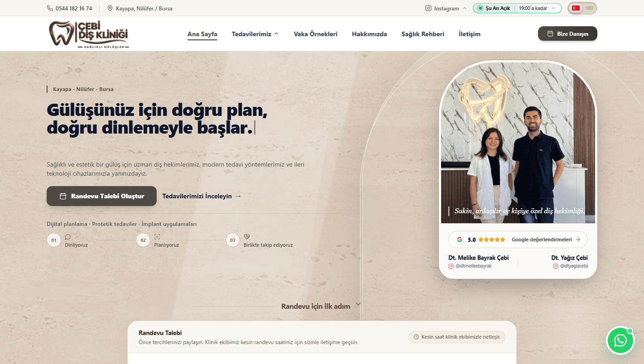
Task: Open the Vaka Örnekleri menu item
Action: click(x=316, y=34)
